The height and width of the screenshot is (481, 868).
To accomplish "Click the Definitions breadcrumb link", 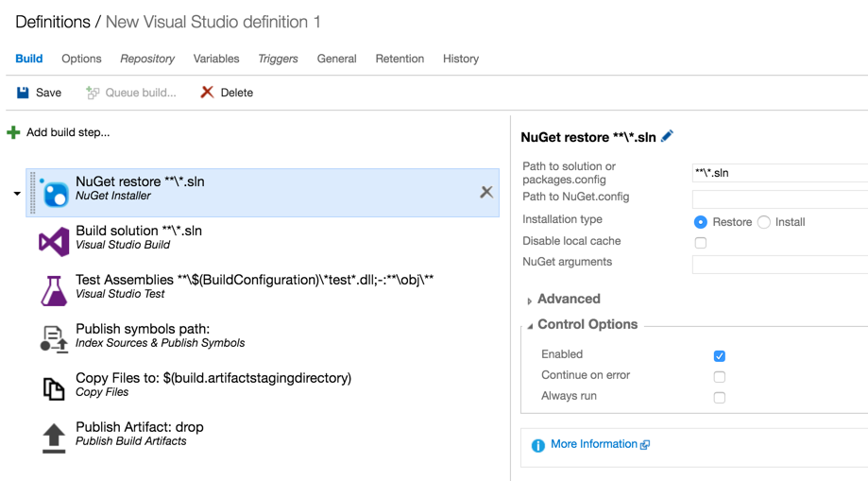I will pyautogui.click(x=53, y=22).
